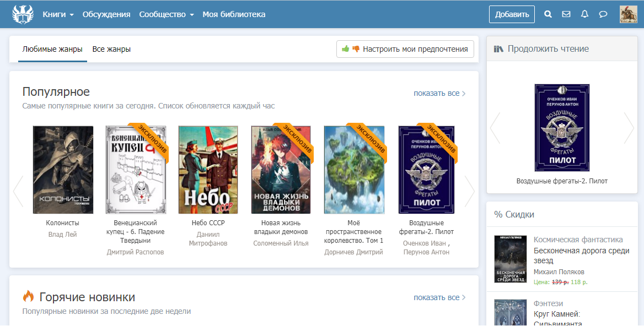Screen dimensions: 644x326
Task: Expand the Сообщество dropdown menu
Action: click(166, 14)
